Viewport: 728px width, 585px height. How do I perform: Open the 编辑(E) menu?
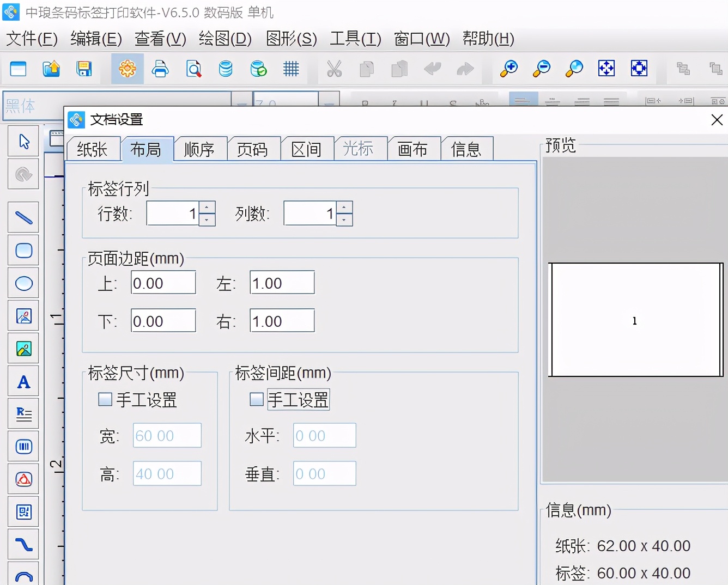[x=96, y=39]
